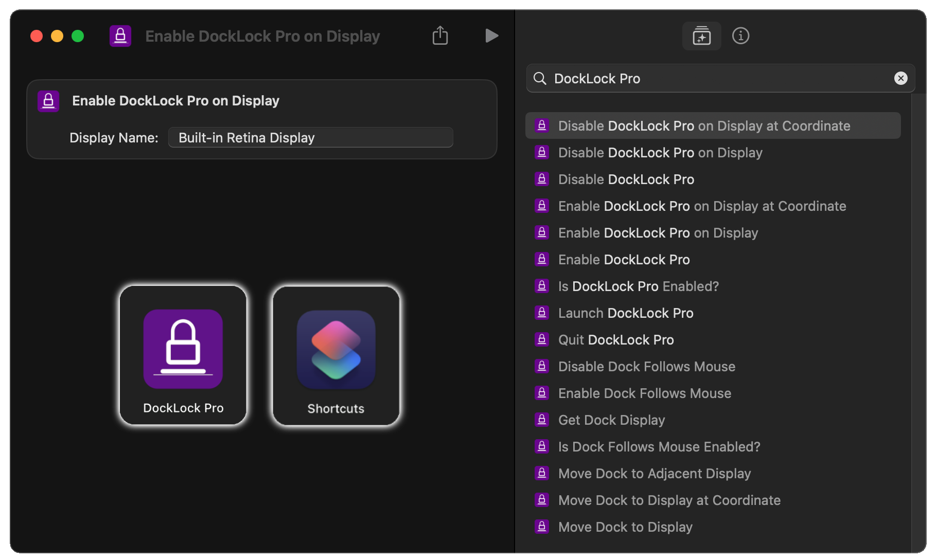This screenshot has width=937, height=560.
Task: Click the DockLock Pro app tile
Action: coord(183,355)
